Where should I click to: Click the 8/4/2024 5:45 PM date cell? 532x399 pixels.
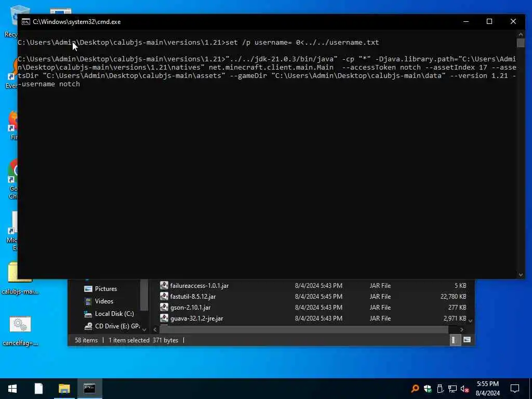click(318, 297)
